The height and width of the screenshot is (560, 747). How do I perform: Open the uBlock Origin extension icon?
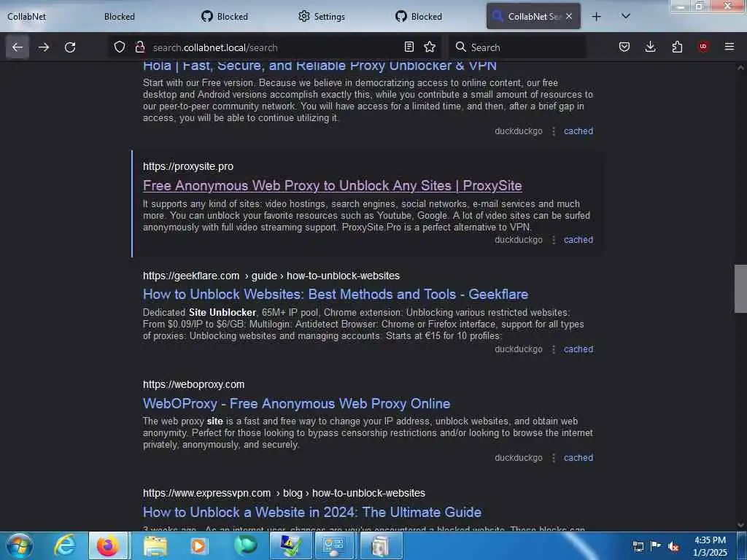703,47
